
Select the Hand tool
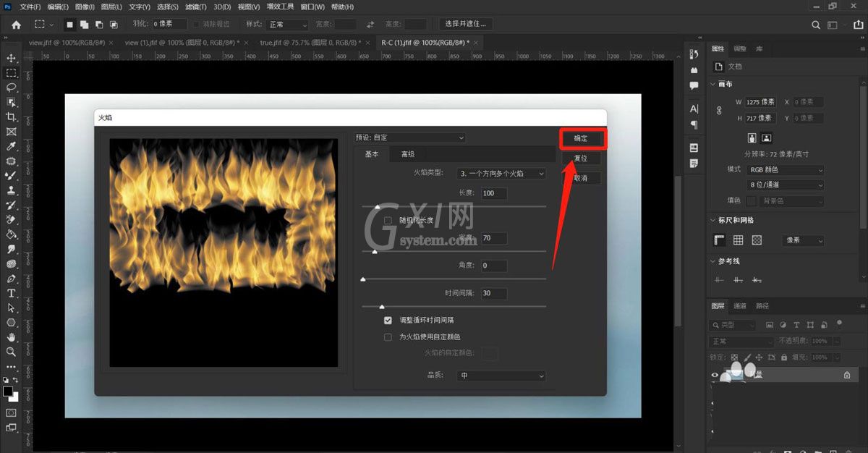point(11,337)
